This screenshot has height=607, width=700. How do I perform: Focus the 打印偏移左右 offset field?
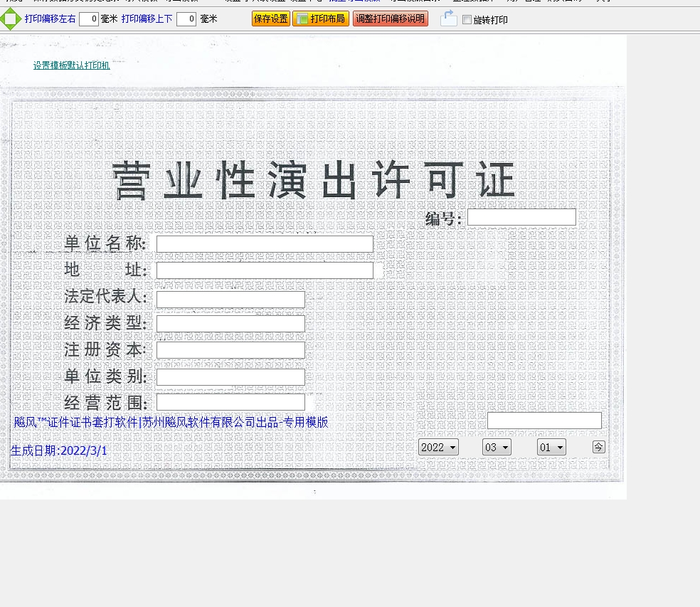click(89, 19)
